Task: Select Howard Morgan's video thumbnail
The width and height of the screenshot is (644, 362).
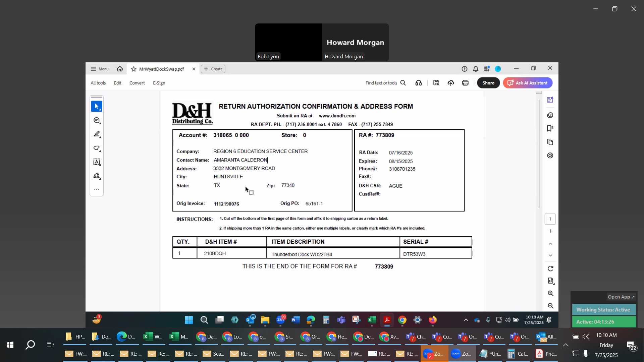Action: pos(355,42)
